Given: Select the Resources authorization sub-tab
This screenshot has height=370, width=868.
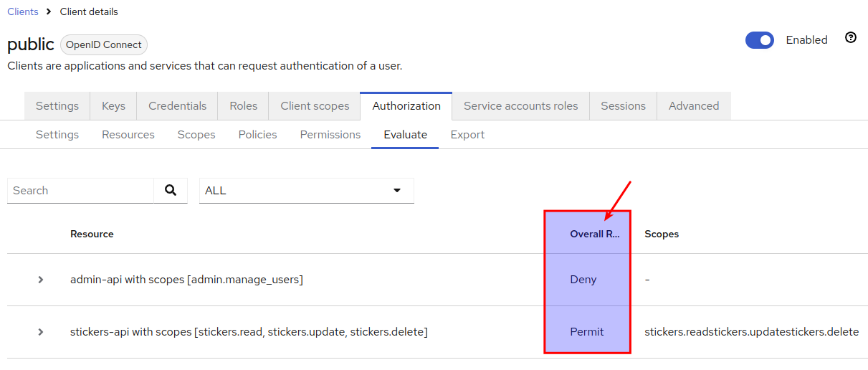Looking at the screenshot, I should point(128,135).
